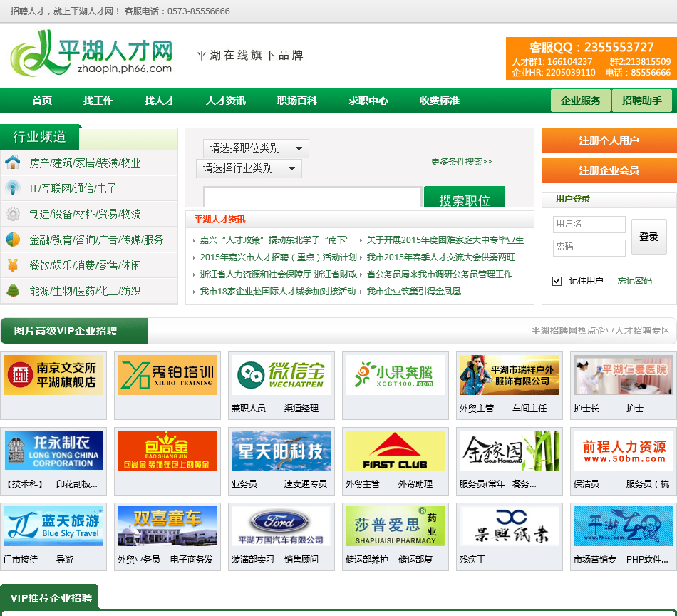Open 房产/建筑/家居/装潢/物业 channel

(85, 163)
